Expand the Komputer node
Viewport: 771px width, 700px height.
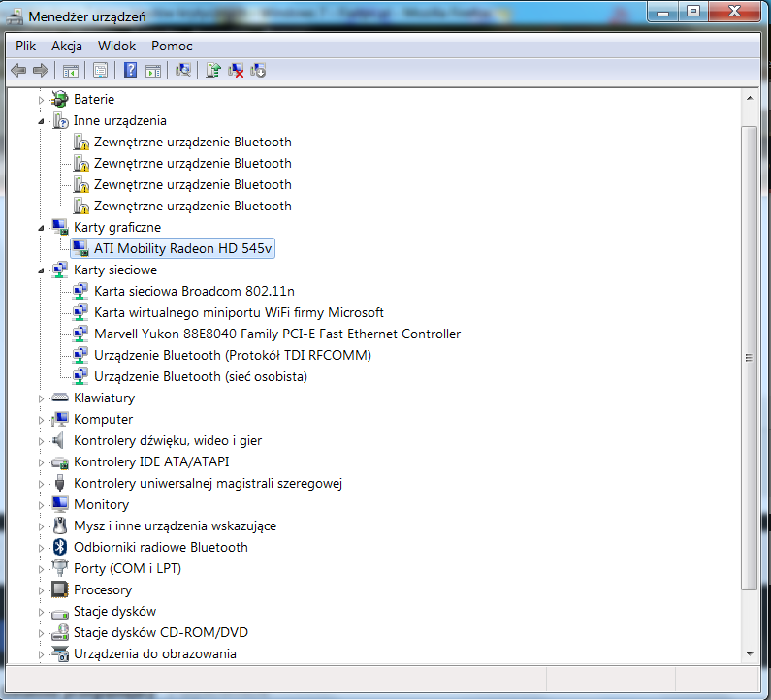click(x=42, y=420)
